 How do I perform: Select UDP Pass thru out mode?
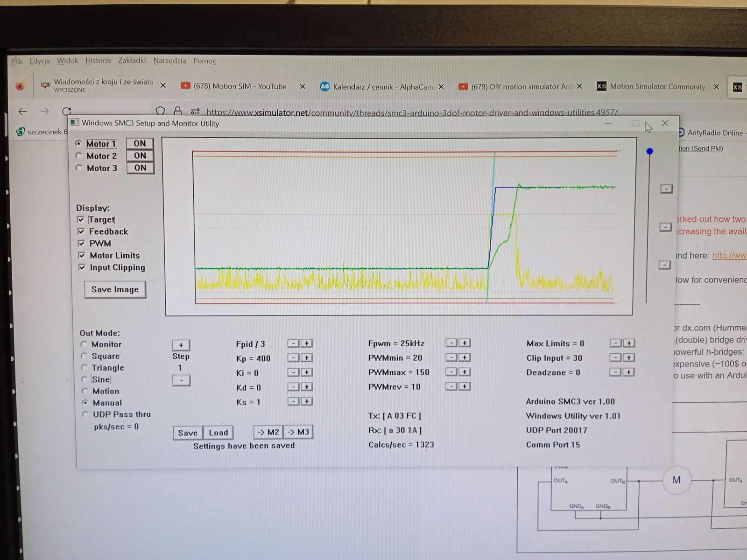[85, 414]
